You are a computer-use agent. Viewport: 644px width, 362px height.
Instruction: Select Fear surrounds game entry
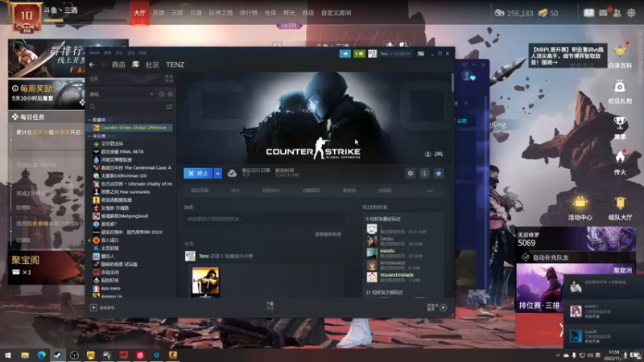coord(125,191)
